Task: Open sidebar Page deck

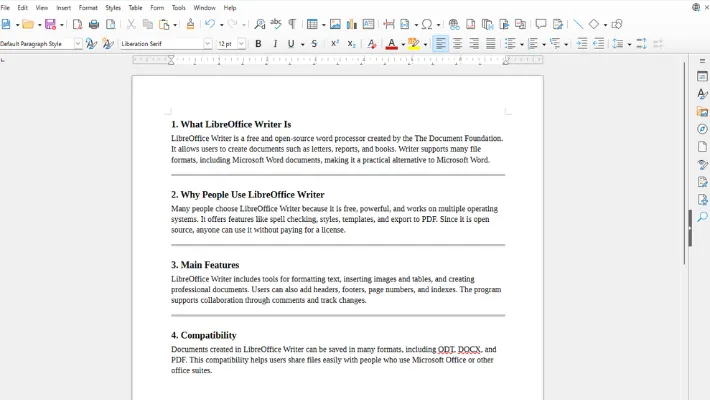Action: tap(702, 147)
